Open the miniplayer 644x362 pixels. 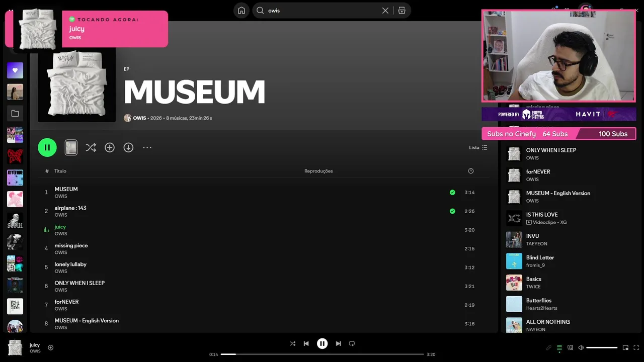(625, 347)
